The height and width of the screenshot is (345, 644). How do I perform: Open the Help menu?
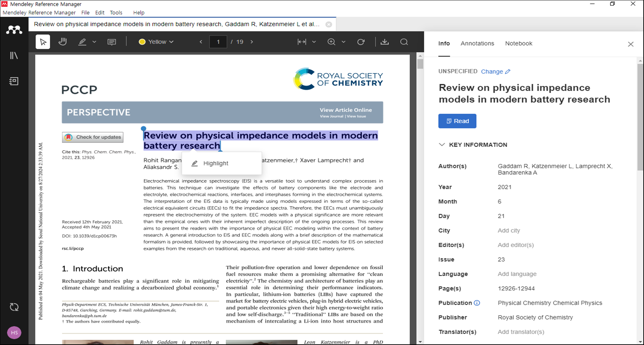pyautogui.click(x=139, y=13)
